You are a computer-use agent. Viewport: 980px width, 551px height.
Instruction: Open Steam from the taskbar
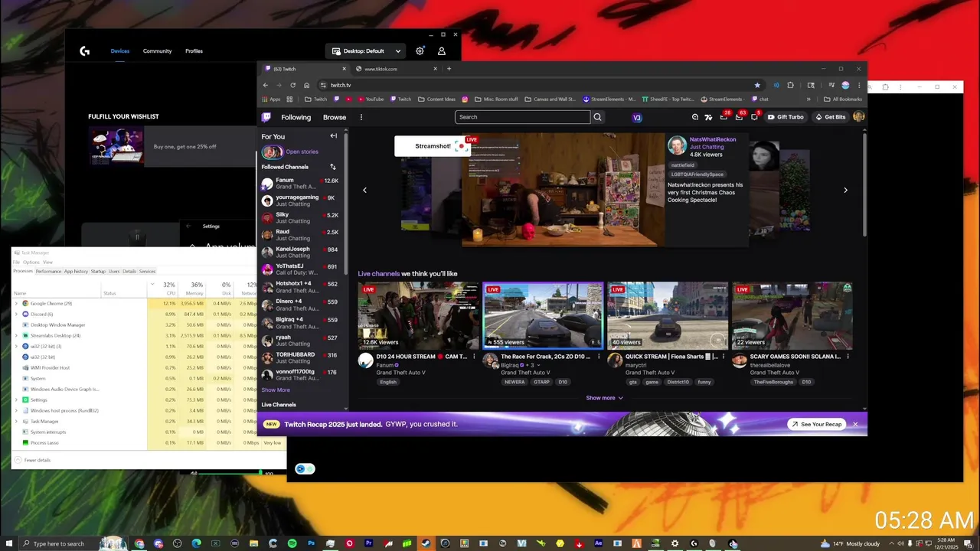coord(426,543)
